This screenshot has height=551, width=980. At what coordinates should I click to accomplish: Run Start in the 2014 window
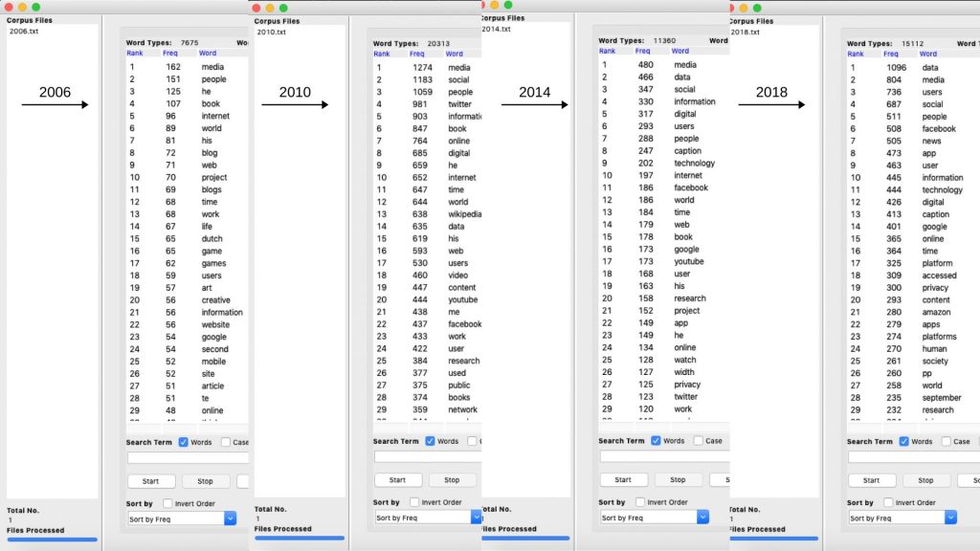click(623, 480)
